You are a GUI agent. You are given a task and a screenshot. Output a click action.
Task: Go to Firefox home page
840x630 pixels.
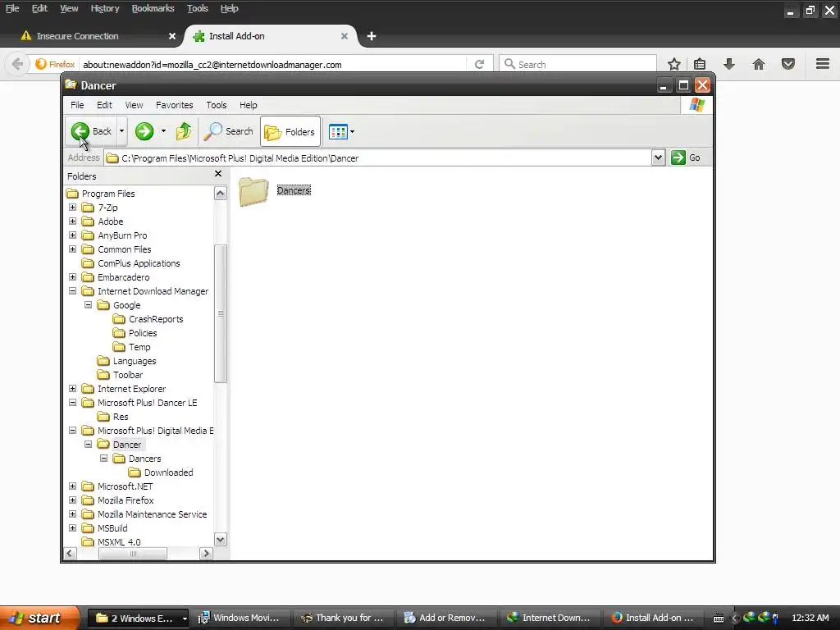759,64
